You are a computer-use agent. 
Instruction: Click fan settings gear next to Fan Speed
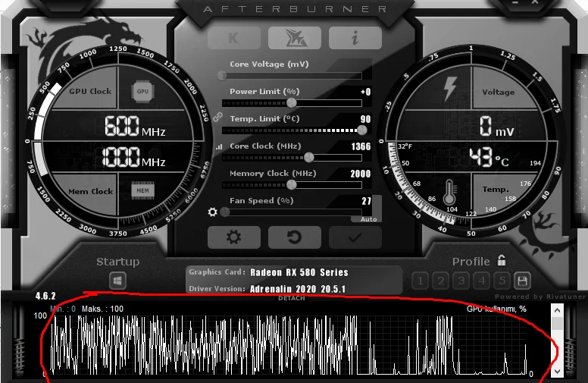[213, 212]
